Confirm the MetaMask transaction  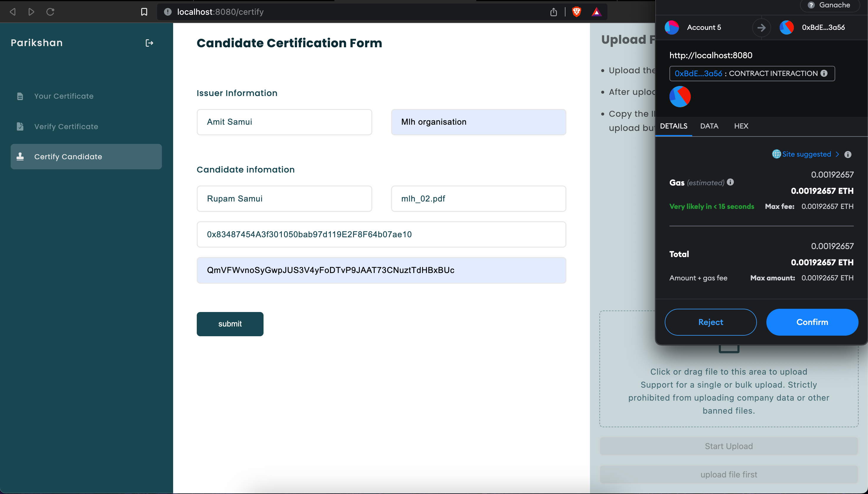pyautogui.click(x=812, y=322)
